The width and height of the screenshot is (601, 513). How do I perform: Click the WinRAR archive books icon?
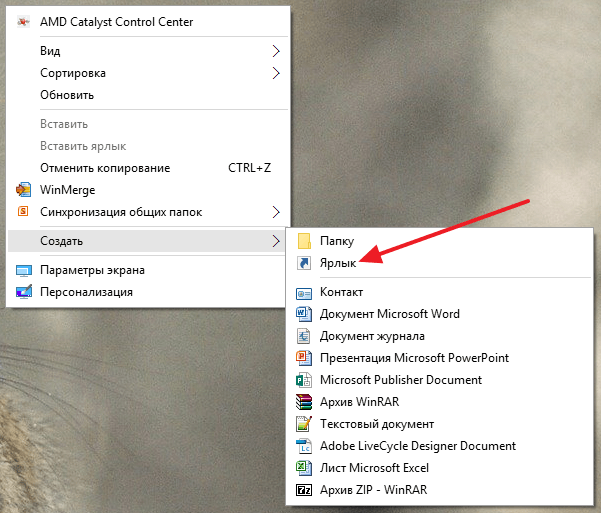tap(304, 402)
